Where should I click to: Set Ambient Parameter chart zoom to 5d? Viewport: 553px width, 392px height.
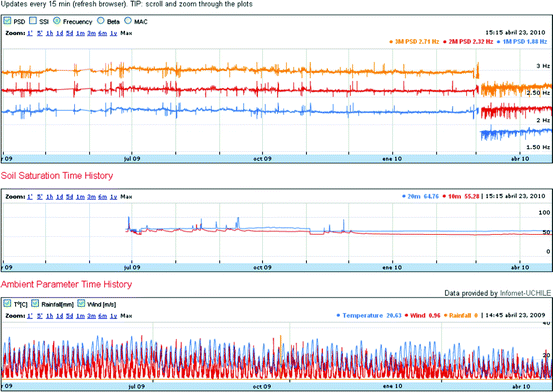(x=69, y=316)
